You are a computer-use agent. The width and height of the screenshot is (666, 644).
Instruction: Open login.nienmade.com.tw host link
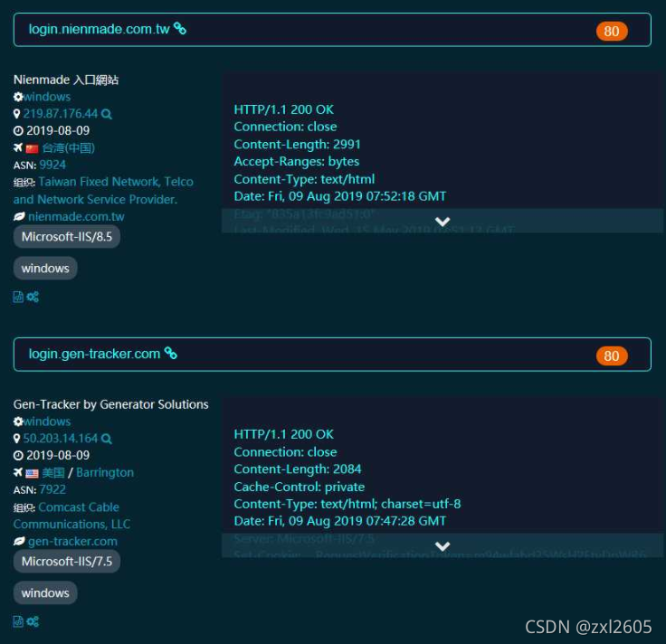pos(99,29)
